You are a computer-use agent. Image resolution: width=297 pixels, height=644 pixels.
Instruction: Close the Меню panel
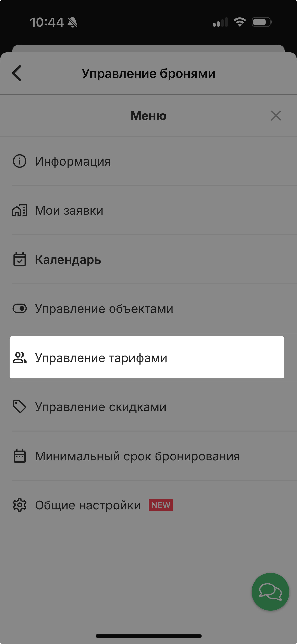(276, 116)
